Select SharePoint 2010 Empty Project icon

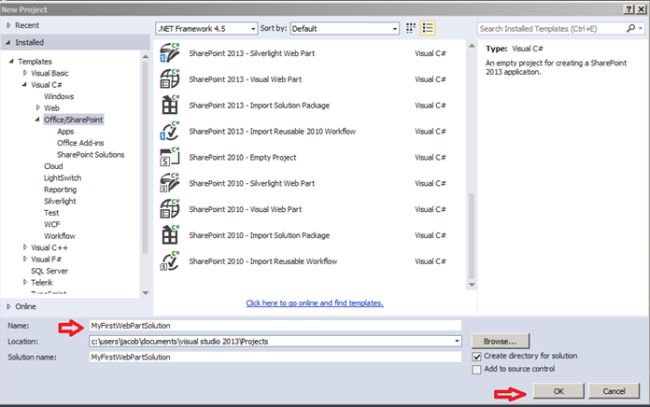tap(170, 157)
